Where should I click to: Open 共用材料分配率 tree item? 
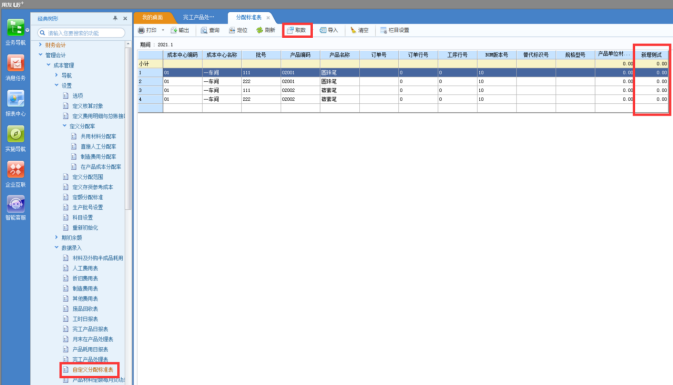click(x=98, y=136)
